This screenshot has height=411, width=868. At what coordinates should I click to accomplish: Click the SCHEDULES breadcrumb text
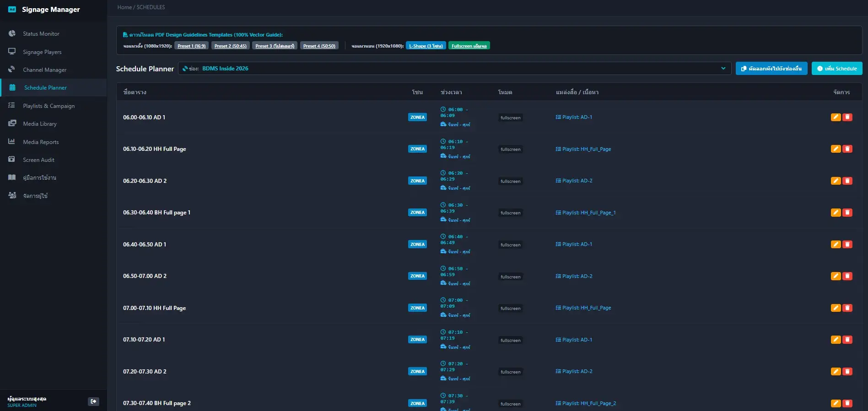pyautogui.click(x=151, y=7)
